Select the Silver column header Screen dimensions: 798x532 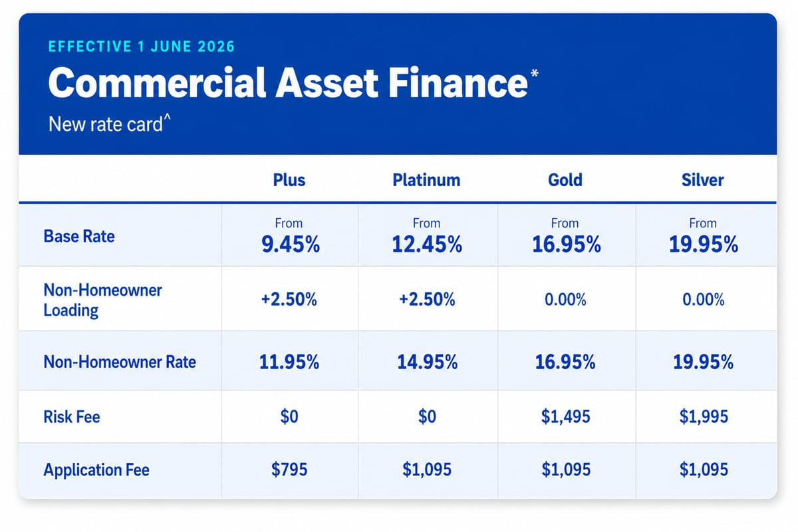click(703, 180)
